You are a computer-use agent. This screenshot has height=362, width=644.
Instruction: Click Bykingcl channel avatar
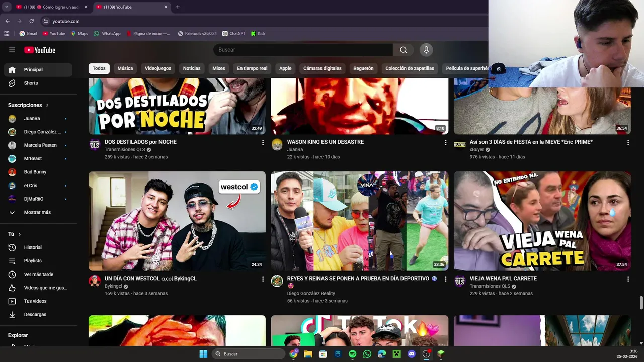(95, 281)
